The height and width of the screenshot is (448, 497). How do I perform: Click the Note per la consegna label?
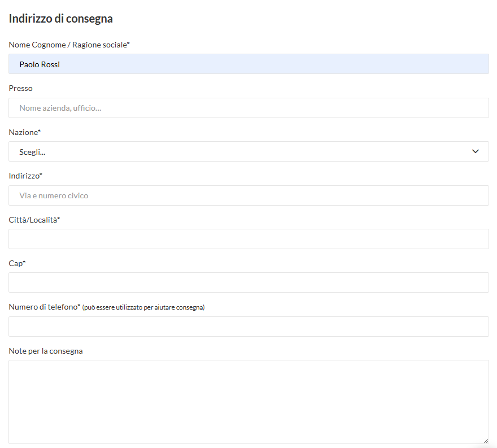click(46, 351)
